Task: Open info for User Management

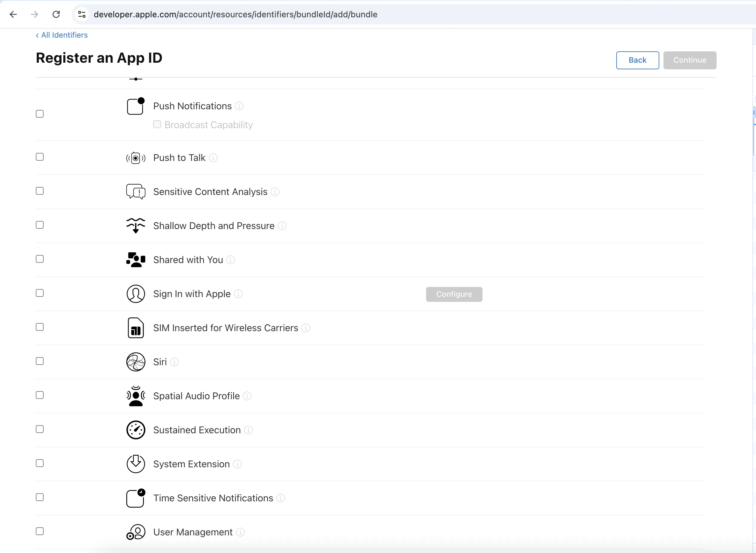Action: point(240,532)
